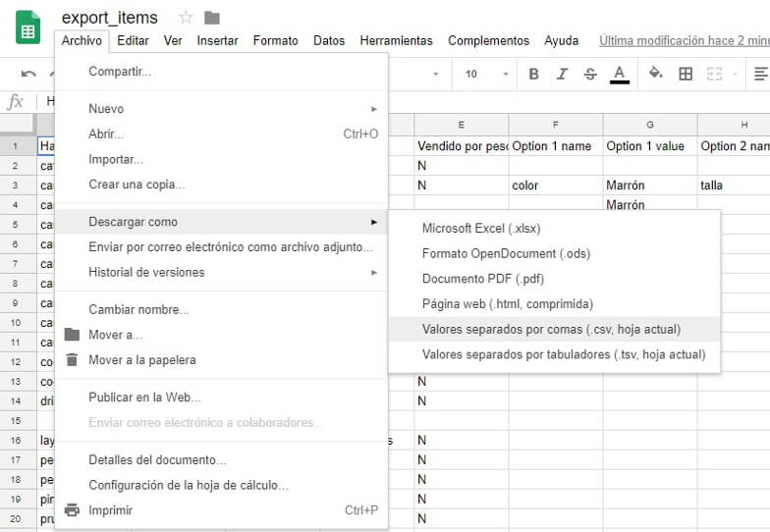Open the Insertar menu
This screenshot has height=532, width=770.
point(218,41)
